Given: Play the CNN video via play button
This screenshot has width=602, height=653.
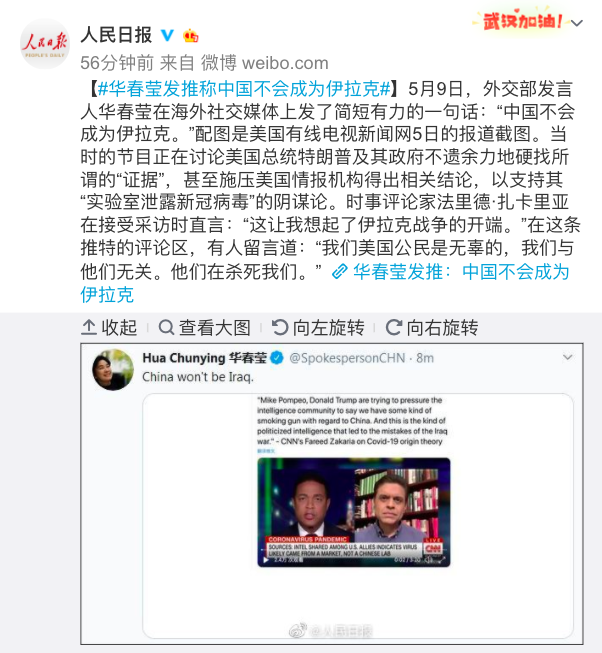Looking at the screenshot, I should pyautogui.click(x=266, y=560).
